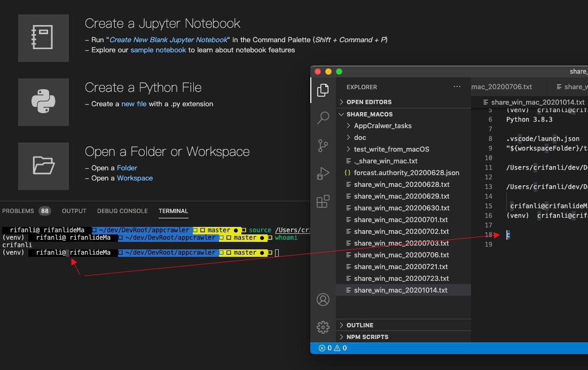Click the JSON braces icon of forcast.authority_20200628.json
The height and width of the screenshot is (370, 588).
pos(348,173)
